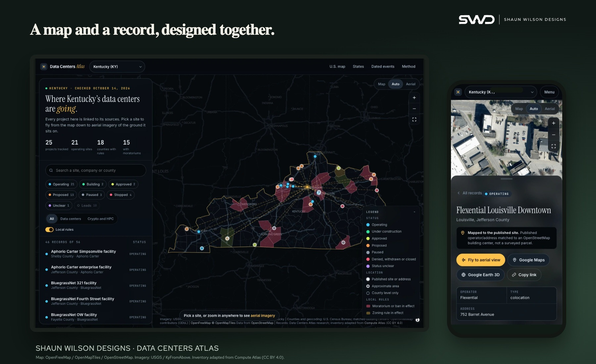596x364 pixels.
Task: Toggle the Proposed 13 status filter
Action: point(61,195)
